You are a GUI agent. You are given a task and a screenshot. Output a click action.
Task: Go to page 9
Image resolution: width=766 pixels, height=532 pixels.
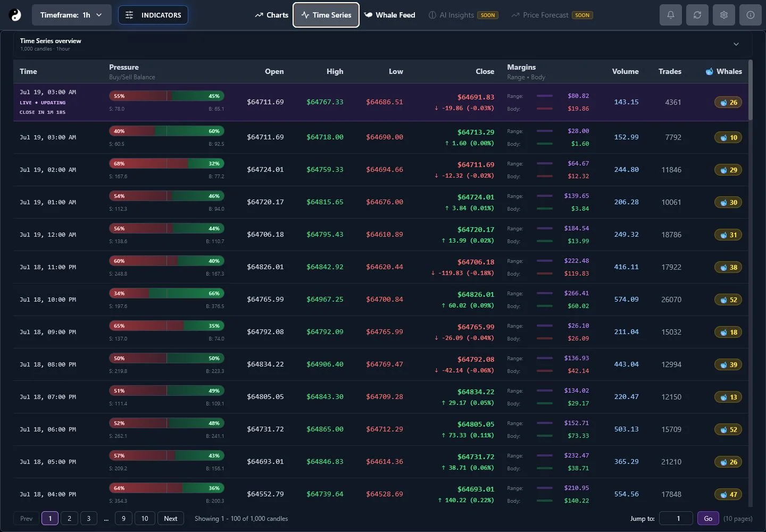click(123, 518)
